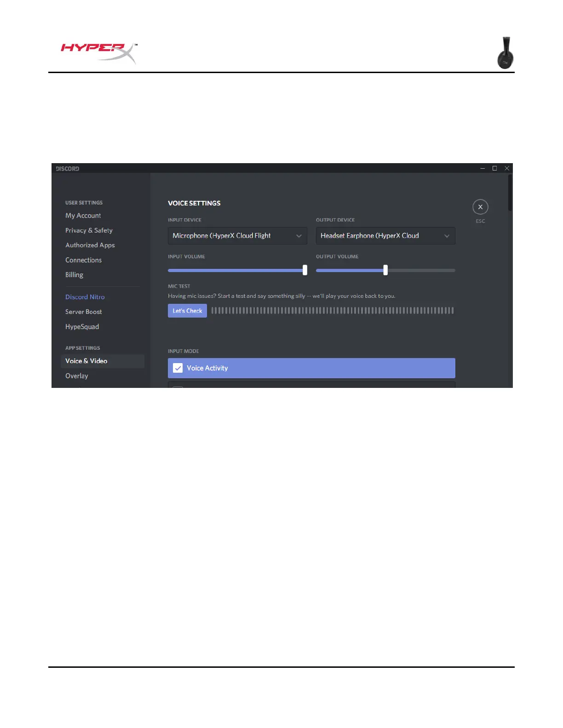Click the Mic Test label
Viewport: 563px width, 728px height.
pos(179,286)
